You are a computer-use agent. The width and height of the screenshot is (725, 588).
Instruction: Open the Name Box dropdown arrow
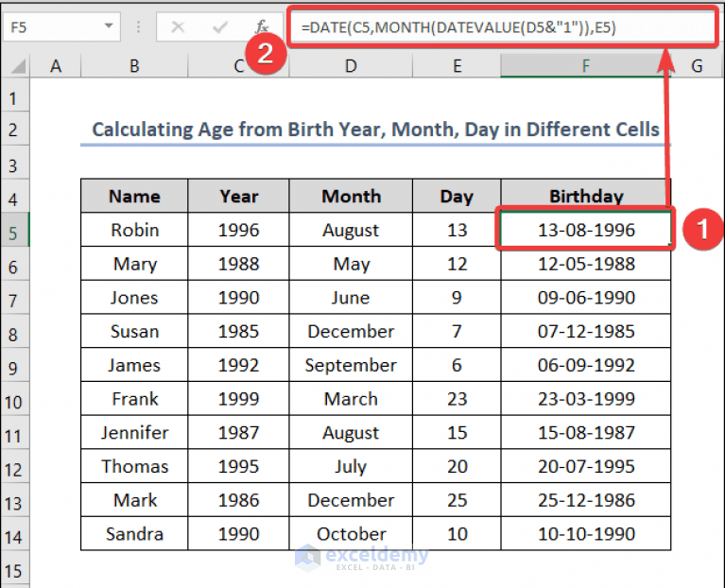109,26
